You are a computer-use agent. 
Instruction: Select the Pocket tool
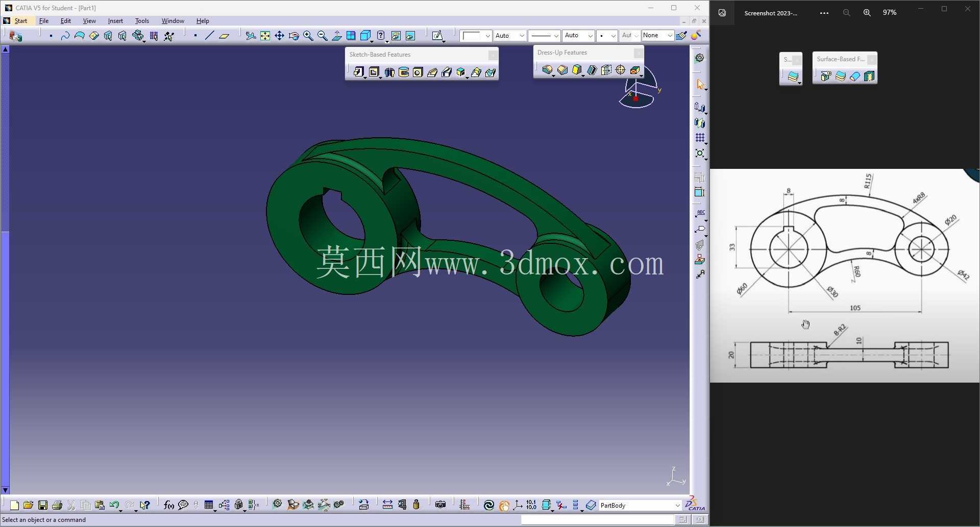(374, 72)
